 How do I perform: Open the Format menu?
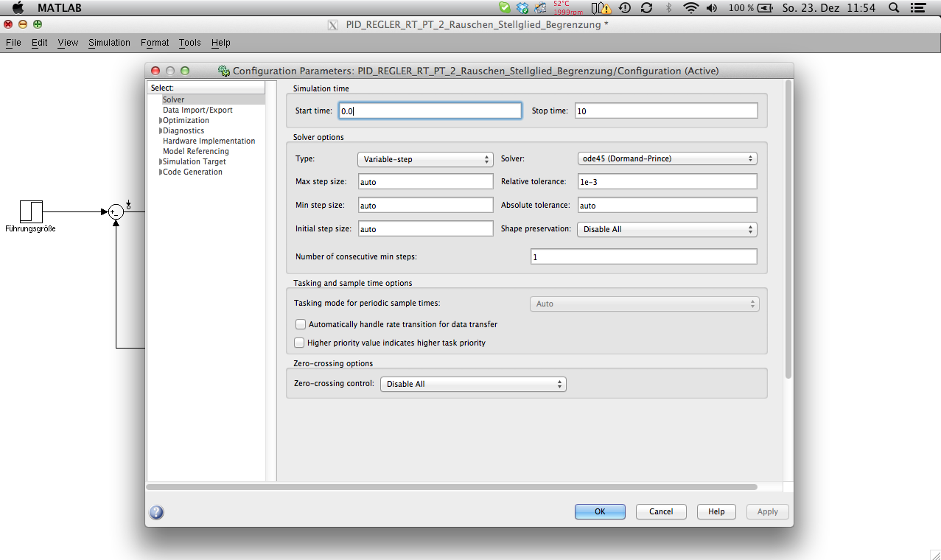click(x=155, y=43)
